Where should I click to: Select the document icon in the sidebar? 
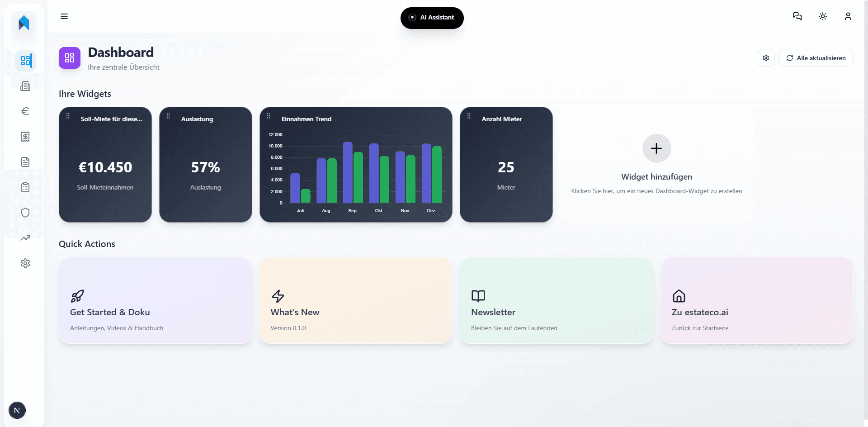click(25, 161)
